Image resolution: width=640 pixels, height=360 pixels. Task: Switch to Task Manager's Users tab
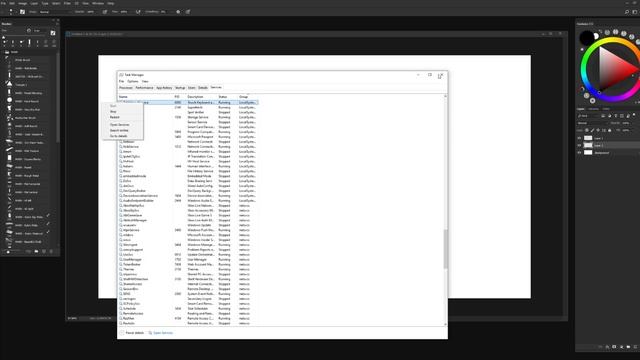[x=191, y=88]
